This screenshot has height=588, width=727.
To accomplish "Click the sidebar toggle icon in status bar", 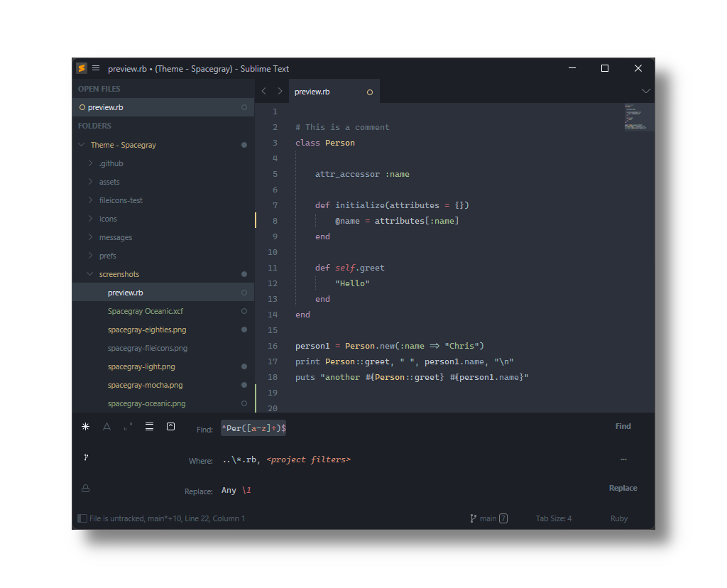I will coord(82,518).
